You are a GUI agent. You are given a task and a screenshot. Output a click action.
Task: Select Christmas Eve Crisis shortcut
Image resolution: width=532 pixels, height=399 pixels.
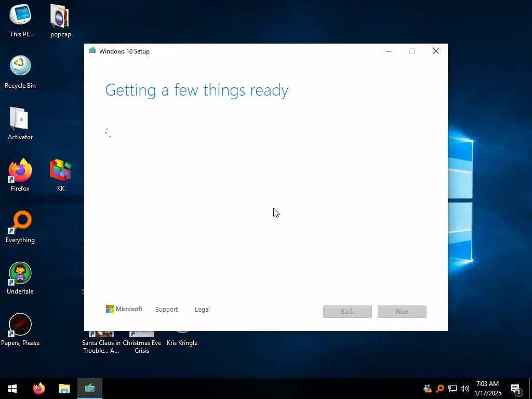(x=142, y=343)
